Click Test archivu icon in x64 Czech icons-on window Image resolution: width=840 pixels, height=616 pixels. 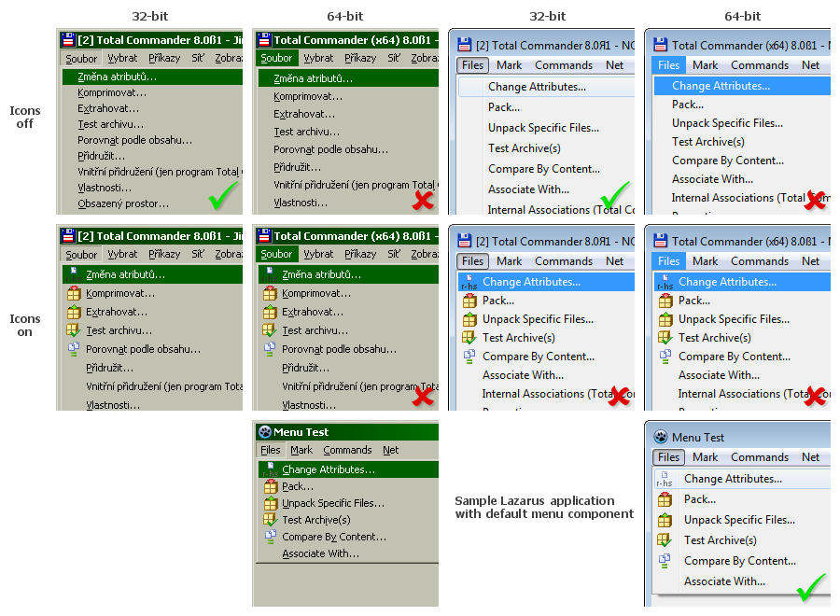270,330
